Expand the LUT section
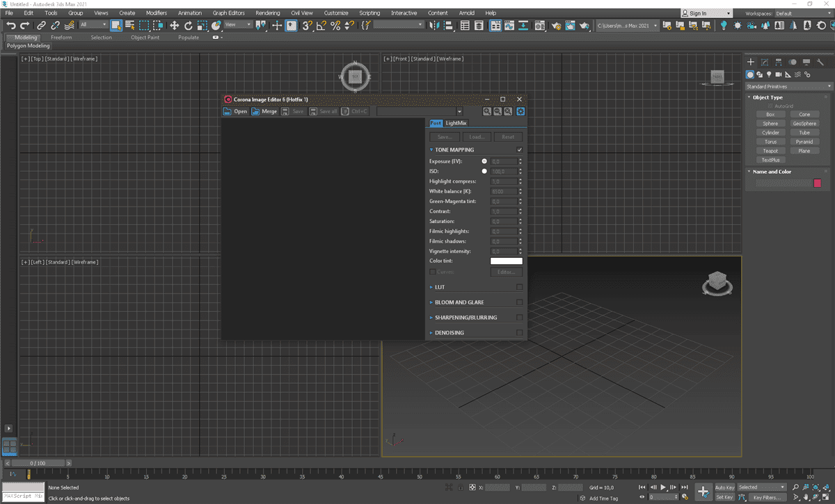835x504 pixels. [431, 286]
